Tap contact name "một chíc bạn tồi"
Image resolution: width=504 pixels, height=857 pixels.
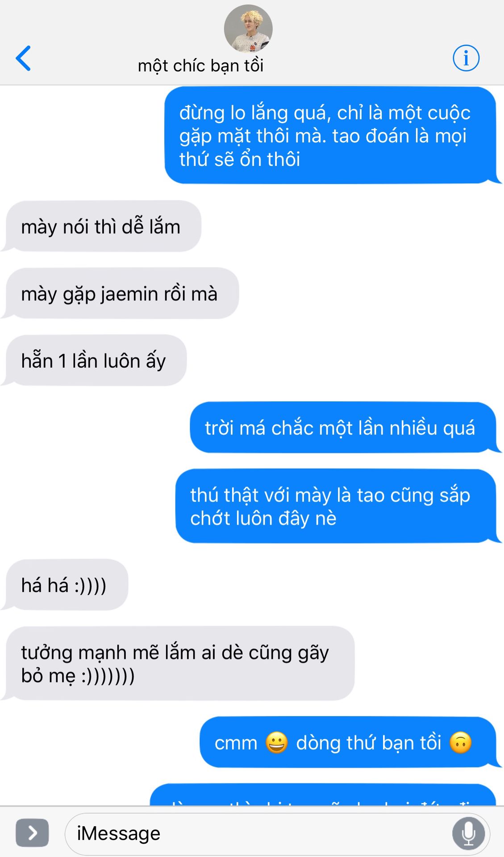tap(200, 66)
